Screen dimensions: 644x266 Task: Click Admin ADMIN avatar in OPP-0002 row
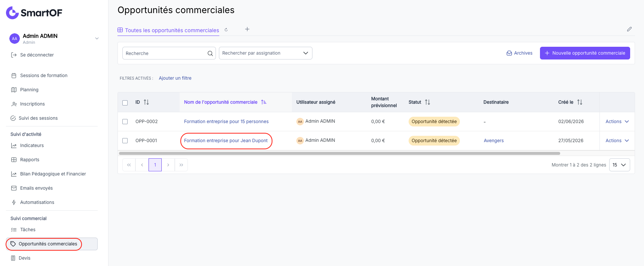point(300,122)
